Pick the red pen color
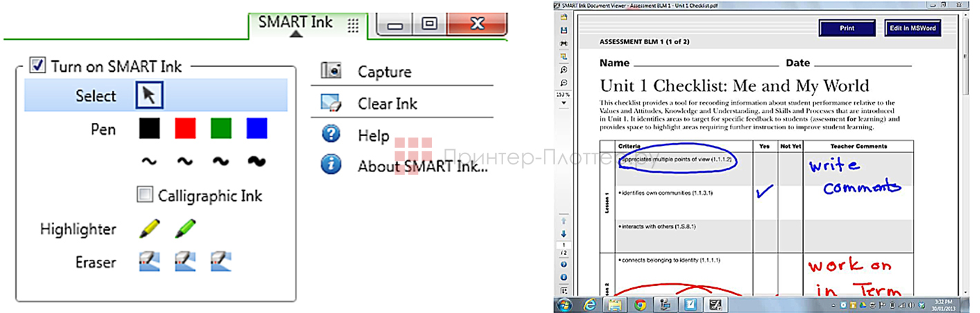Viewport: 980px width, 313px height. 185,129
